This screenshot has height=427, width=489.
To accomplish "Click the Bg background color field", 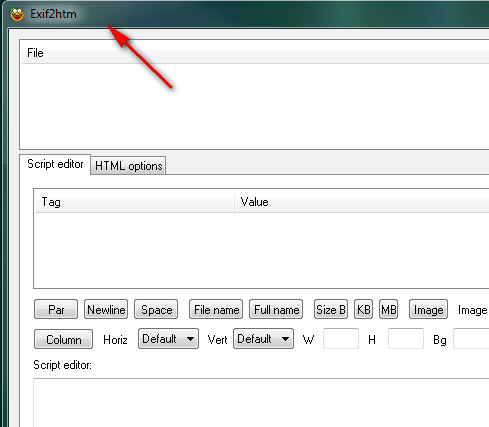I will pos(471,339).
